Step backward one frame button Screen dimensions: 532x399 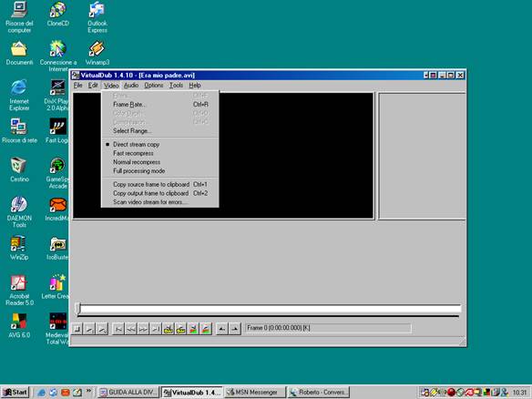click(x=130, y=329)
